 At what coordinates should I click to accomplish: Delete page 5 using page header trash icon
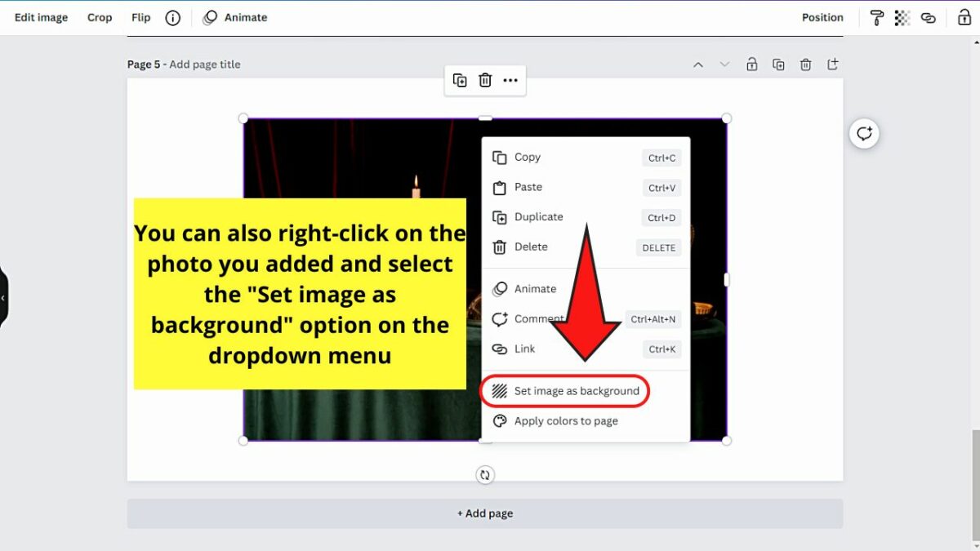tap(805, 64)
